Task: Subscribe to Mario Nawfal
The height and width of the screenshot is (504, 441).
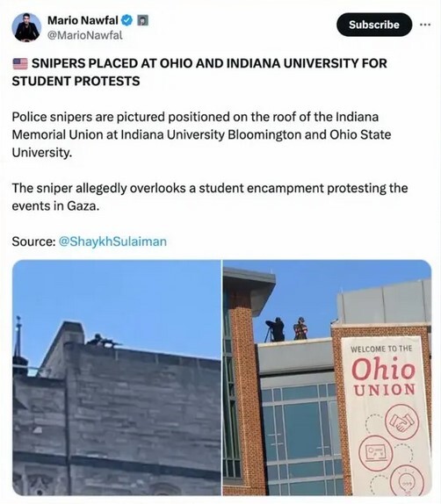Action: 374,25
